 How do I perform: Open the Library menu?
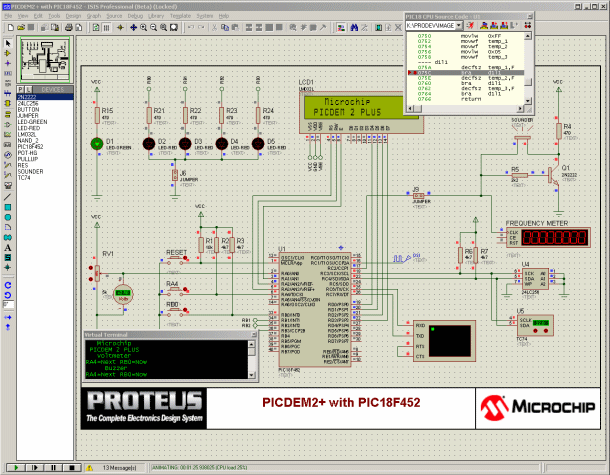tap(156, 16)
